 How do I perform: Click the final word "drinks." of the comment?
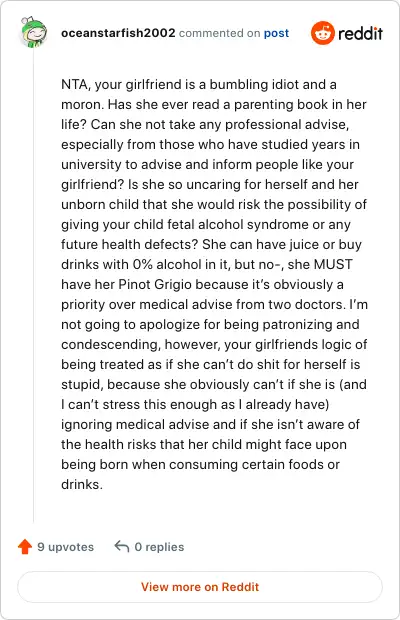click(x=82, y=484)
